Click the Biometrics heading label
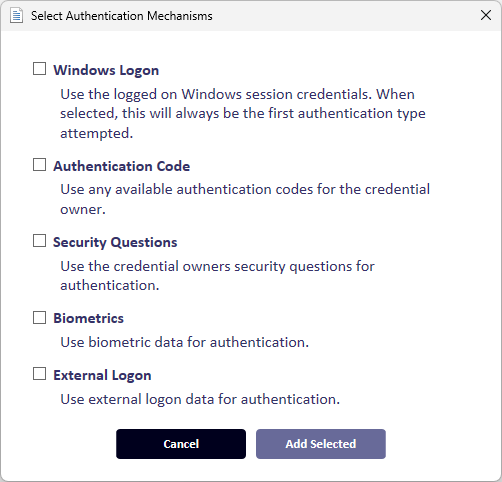Screen dimensions: 502x482 tap(89, 318)
